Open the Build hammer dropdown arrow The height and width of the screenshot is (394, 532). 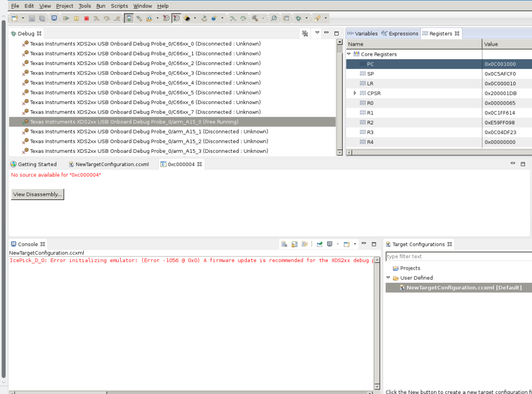pos(263,18)
